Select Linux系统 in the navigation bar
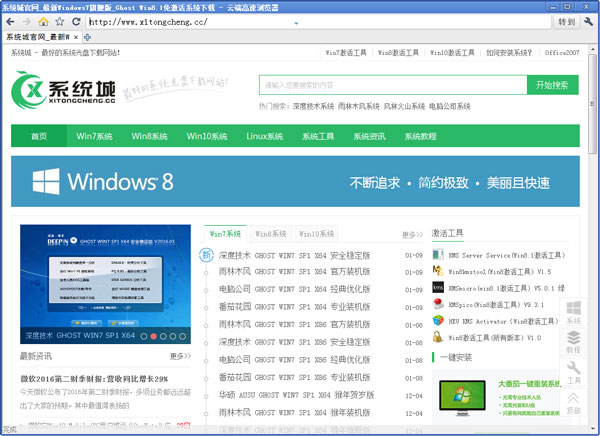 pyautogui.click(x=264, y=136)
